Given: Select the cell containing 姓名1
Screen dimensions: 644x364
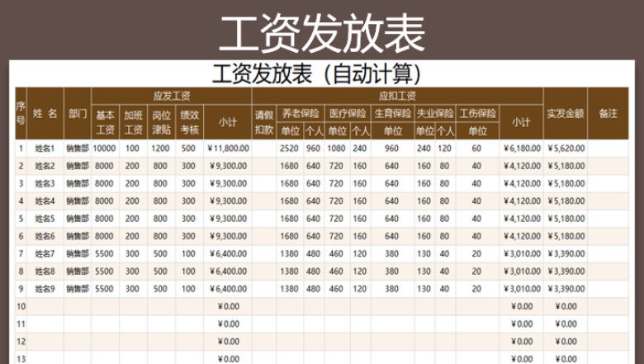Looking at the screenshot, I should point(45,149).
